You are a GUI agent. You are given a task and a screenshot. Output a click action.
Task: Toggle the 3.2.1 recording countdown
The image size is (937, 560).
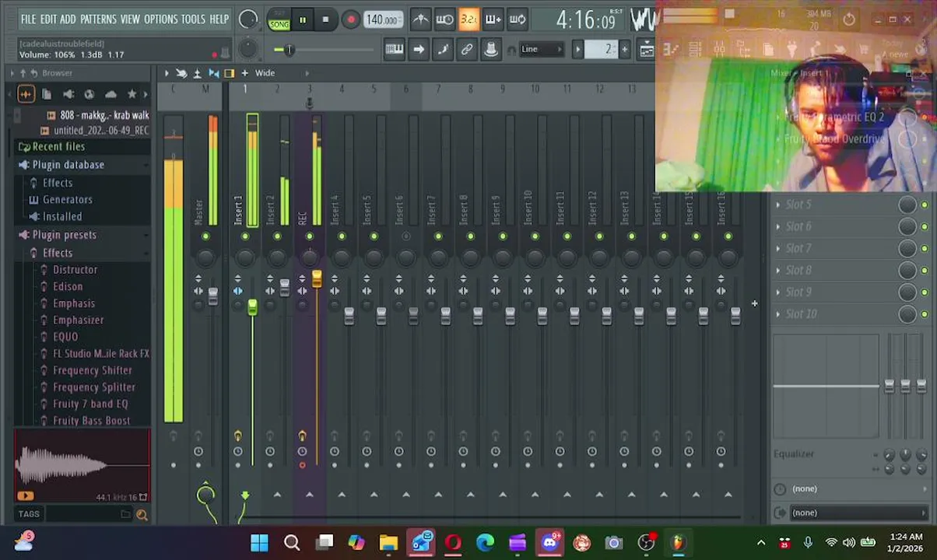(x=468, y=19)
